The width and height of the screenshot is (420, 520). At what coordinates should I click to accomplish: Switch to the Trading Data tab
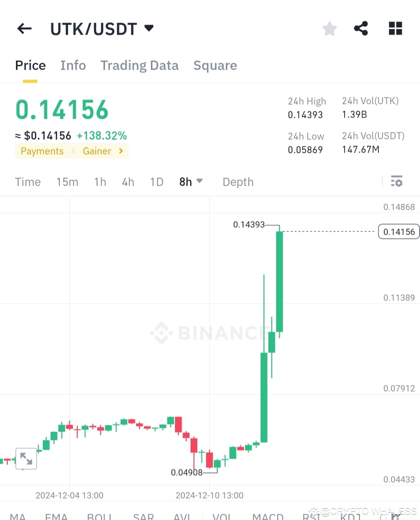140,65
